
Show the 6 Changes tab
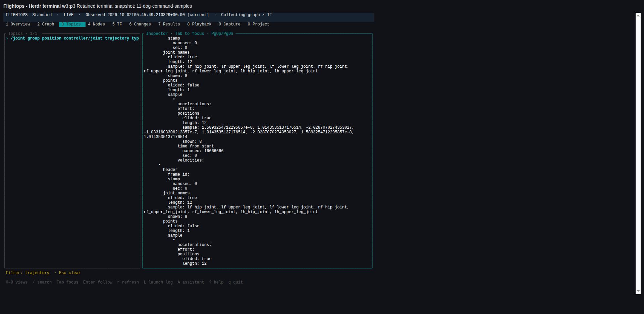[140, 24]
